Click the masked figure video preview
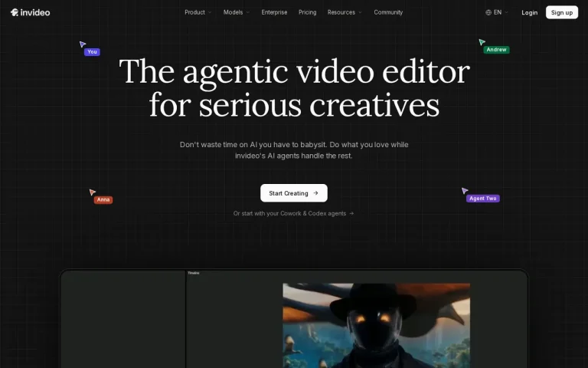This screenshot has width=588, height=368. [376, 325]
